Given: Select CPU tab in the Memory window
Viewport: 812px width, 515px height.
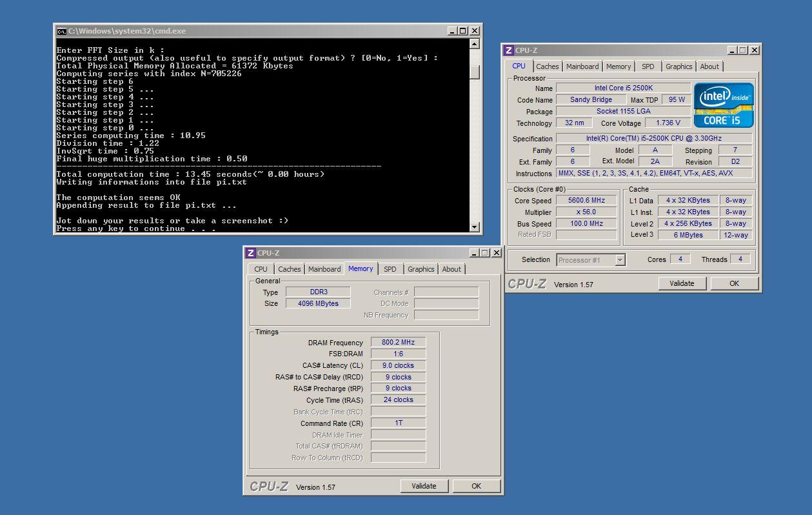Looking at the screenshot, I should [261, 269].
